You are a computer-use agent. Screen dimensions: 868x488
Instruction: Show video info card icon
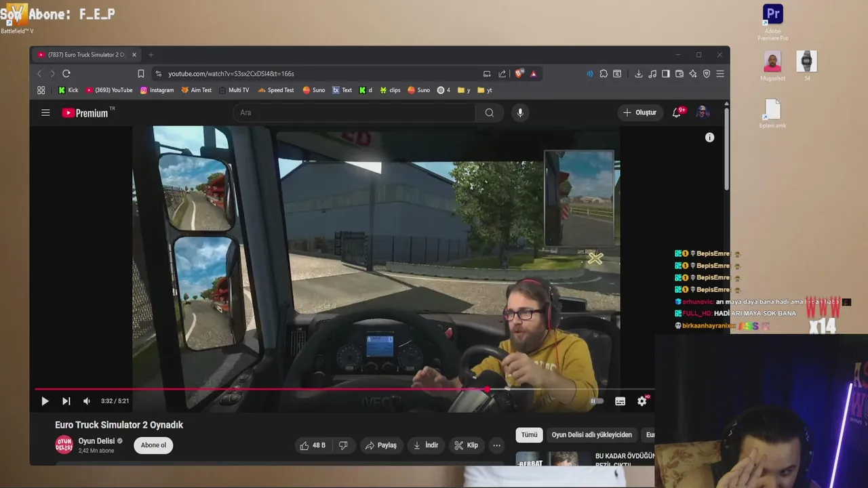(709, 138)
